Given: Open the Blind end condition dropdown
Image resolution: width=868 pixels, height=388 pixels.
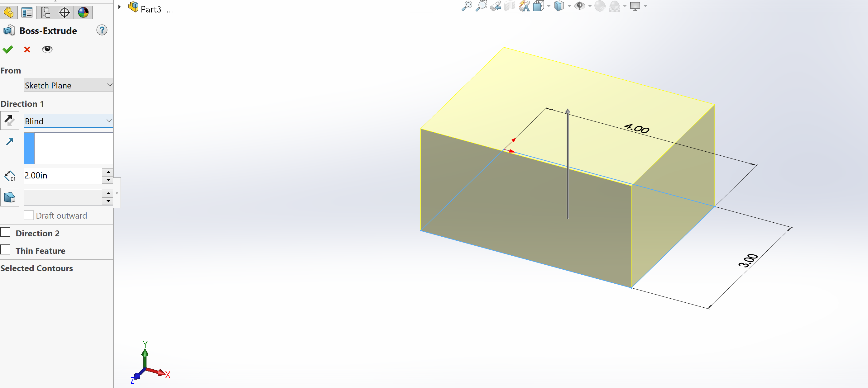Looking at the screenshot, I should [68, 121].
